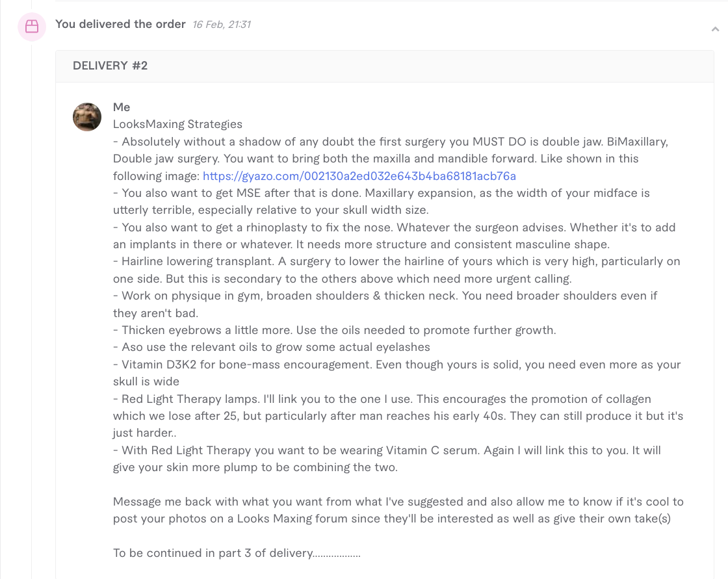Select the "LooksMaxing Strategies" title line
The width and height of the screenshot is (728, 579).
click(178, 124)
